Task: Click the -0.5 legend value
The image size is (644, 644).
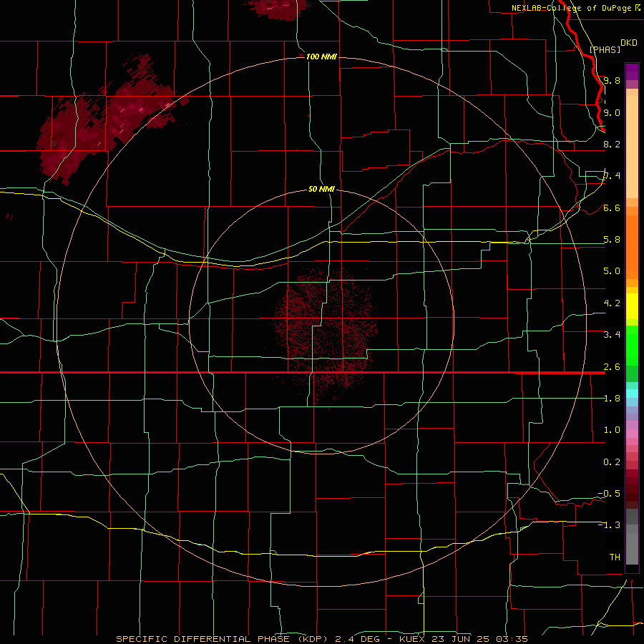Action: (609, 493)
